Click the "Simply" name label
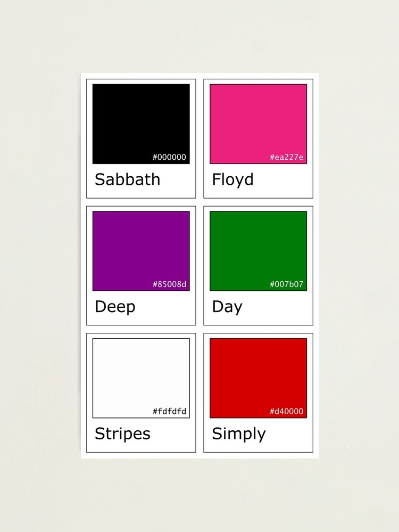Viewport: 399px width, 532px height. 238,435
